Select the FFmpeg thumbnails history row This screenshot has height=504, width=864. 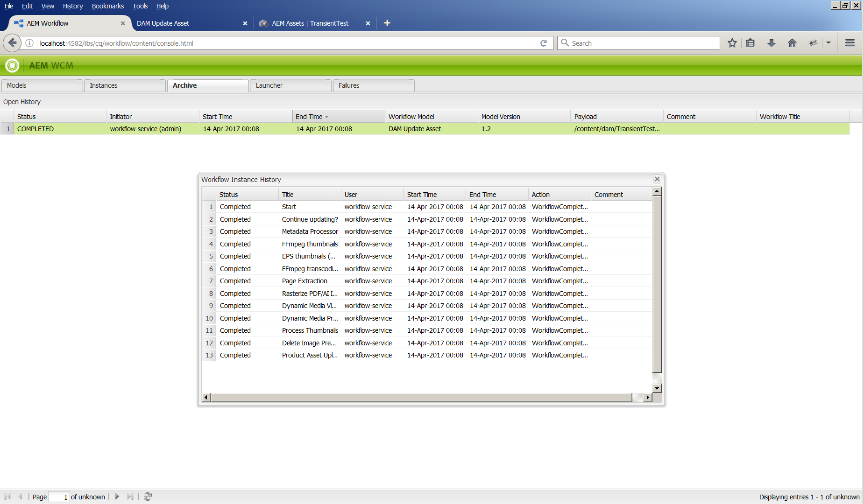(x=427, y=244)
